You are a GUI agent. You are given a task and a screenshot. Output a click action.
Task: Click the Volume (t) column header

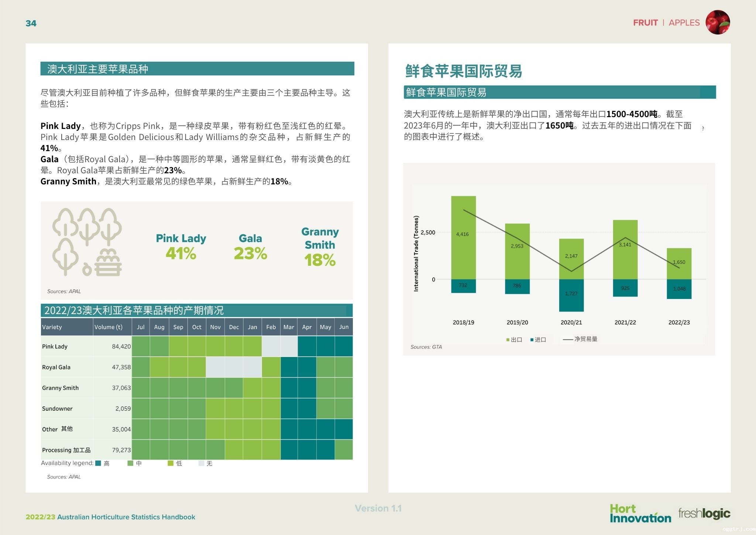click(108, 327)
